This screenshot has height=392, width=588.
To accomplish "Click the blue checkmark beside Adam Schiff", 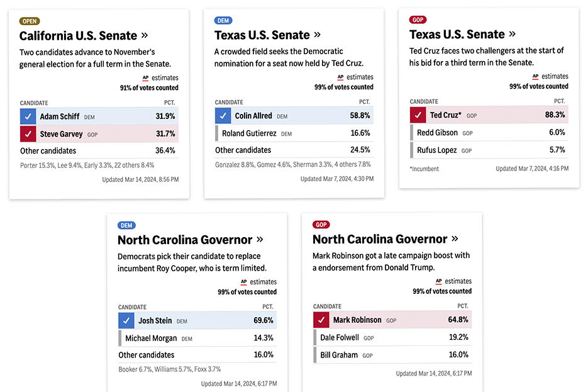I will coord(28,116).
